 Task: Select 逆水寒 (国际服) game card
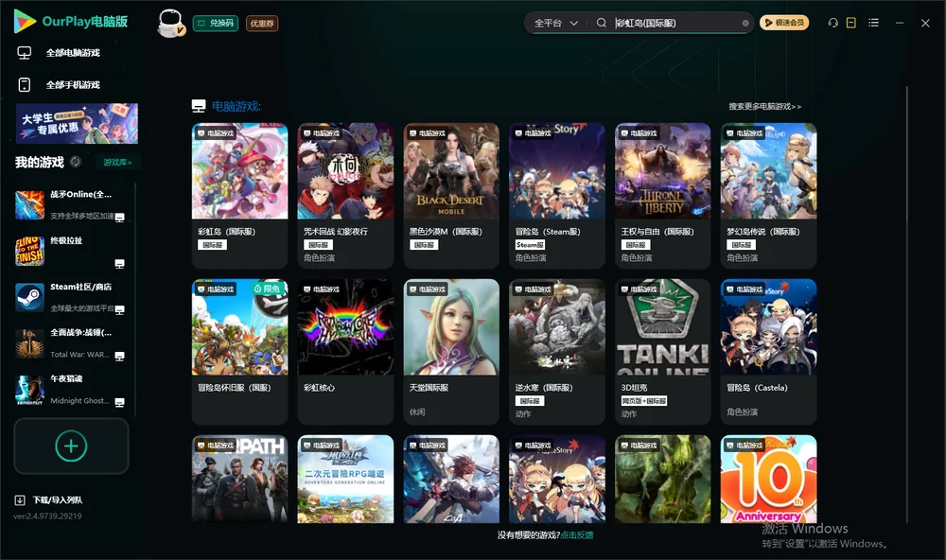click(557, 352)
